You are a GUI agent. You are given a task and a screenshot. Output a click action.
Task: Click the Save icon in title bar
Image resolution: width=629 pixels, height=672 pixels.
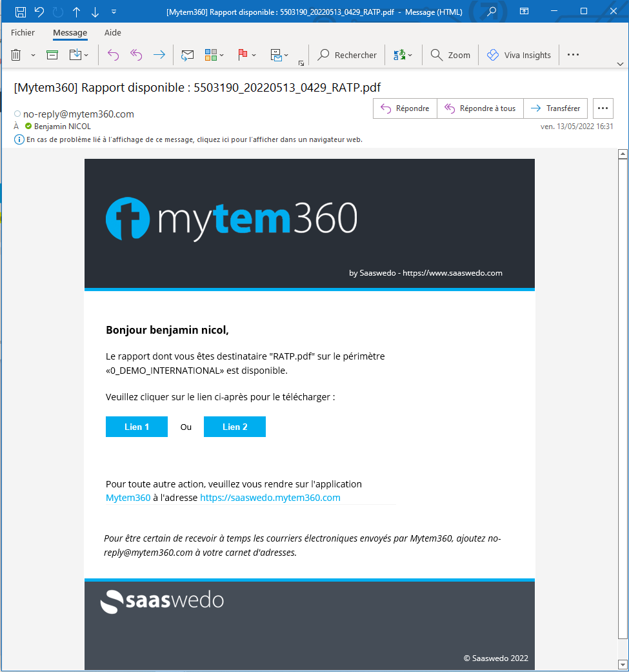tap(20, 12)
